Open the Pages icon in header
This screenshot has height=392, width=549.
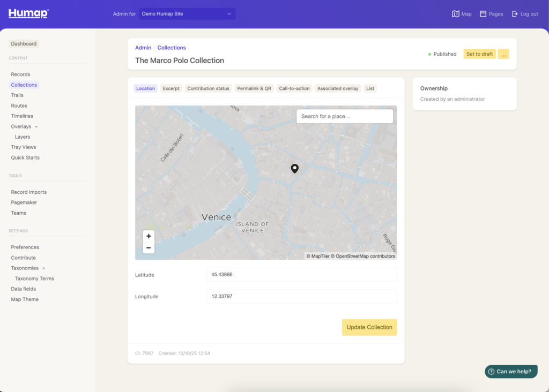[483, 14]
